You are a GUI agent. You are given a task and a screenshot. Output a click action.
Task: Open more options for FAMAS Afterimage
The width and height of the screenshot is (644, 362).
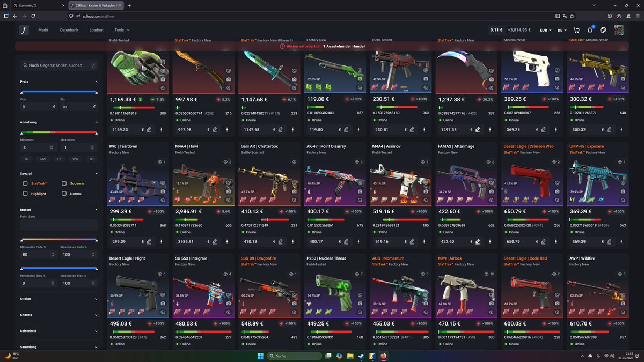pyautogui.click(x=490, y=242)
